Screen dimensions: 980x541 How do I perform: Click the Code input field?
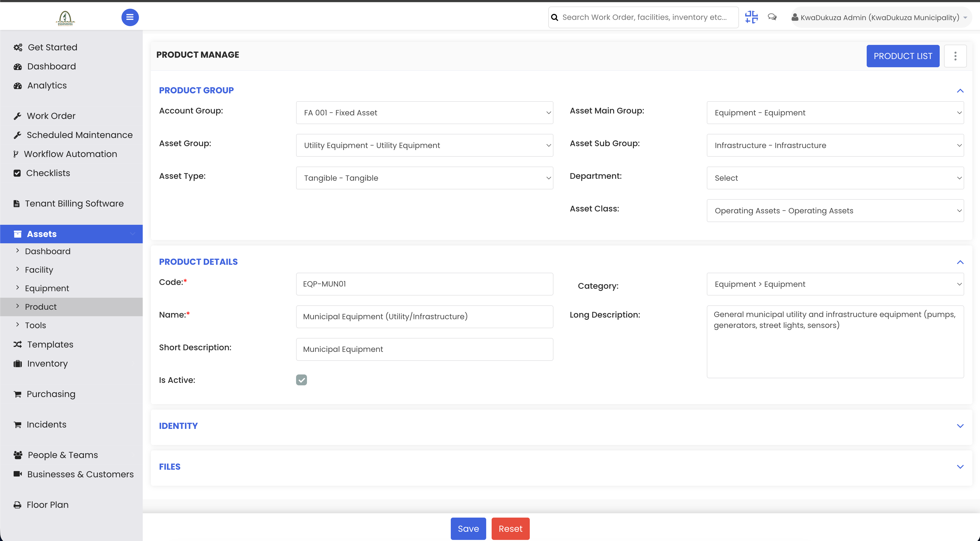pos(425,284)
